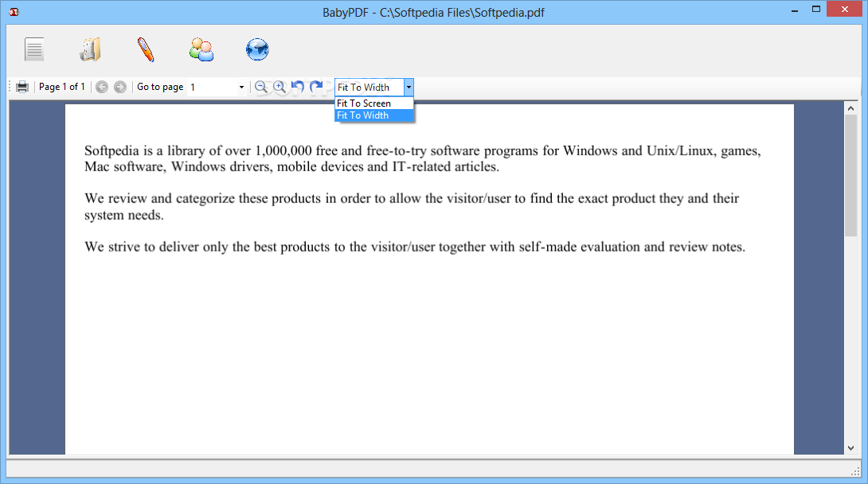Zoom in with the plus magnifier
This screenshot has height=484, width=868.
click(x=280, y=87)
